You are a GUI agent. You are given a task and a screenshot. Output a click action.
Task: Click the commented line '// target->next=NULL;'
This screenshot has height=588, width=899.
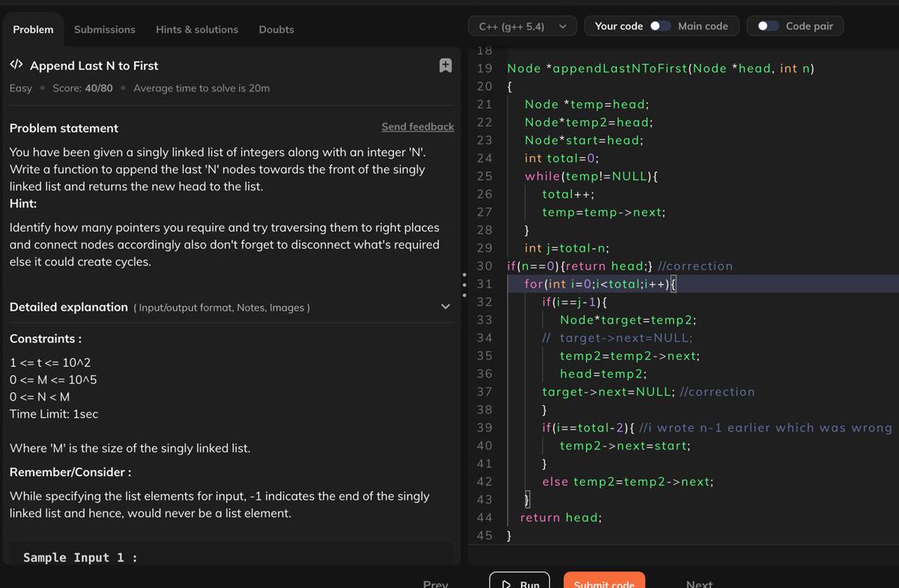click(617, 338)
